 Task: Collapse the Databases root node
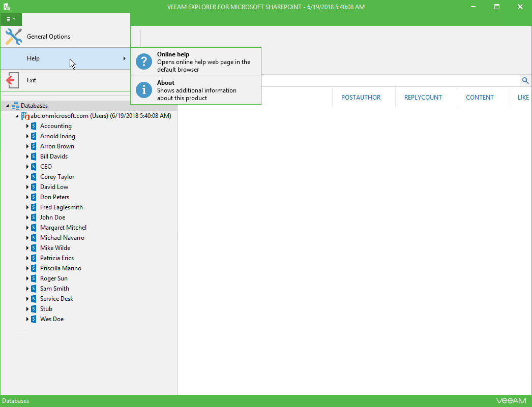(7, 106)
